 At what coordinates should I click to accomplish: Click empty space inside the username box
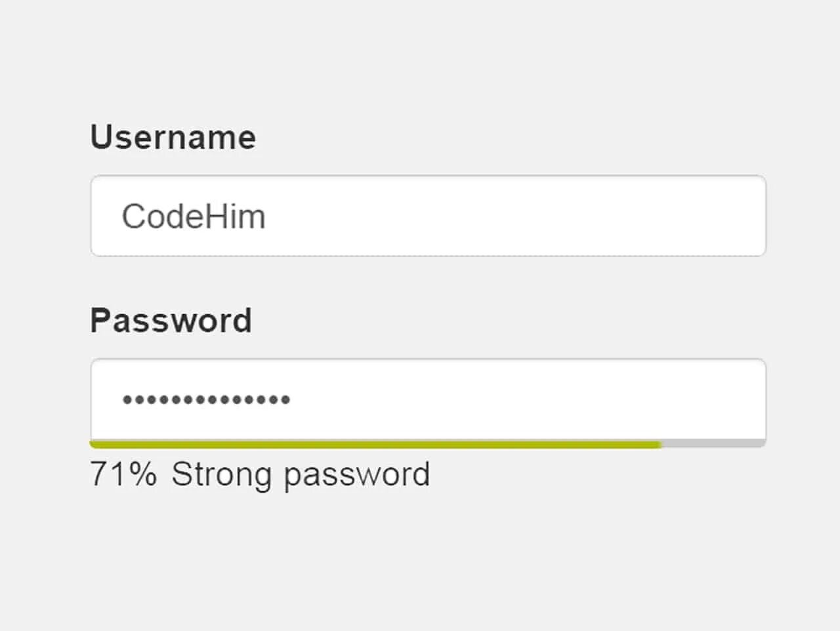pos(525,216)
